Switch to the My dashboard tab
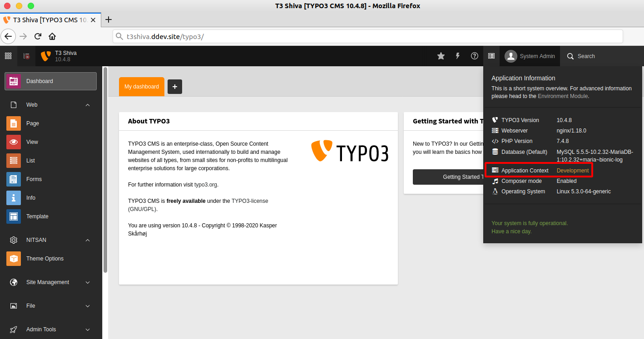 (141, 86)
